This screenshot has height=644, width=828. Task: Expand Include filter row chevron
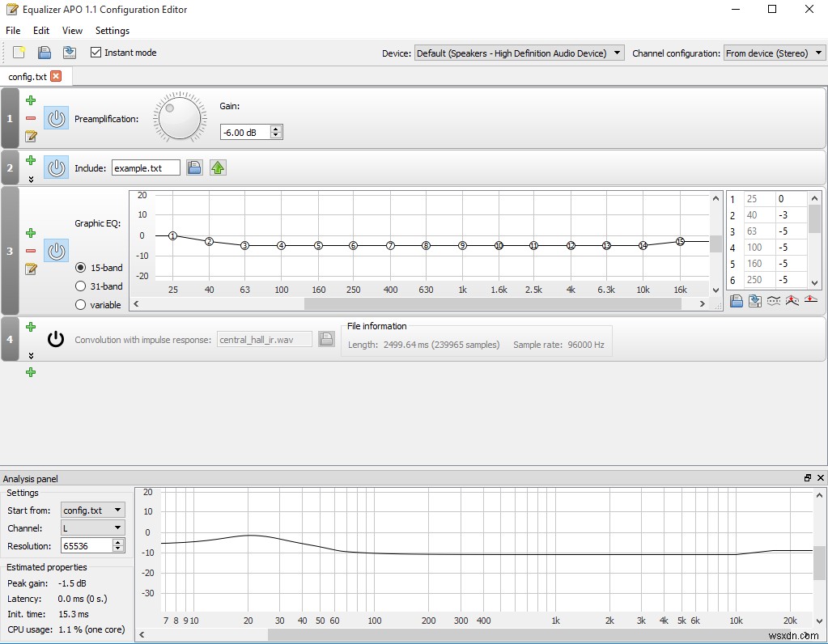click(31, 179)
